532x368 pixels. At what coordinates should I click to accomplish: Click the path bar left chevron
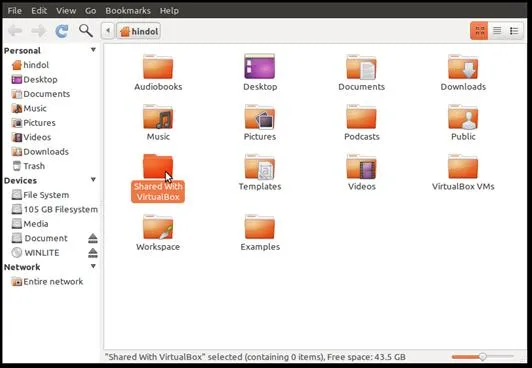[108, 31]
